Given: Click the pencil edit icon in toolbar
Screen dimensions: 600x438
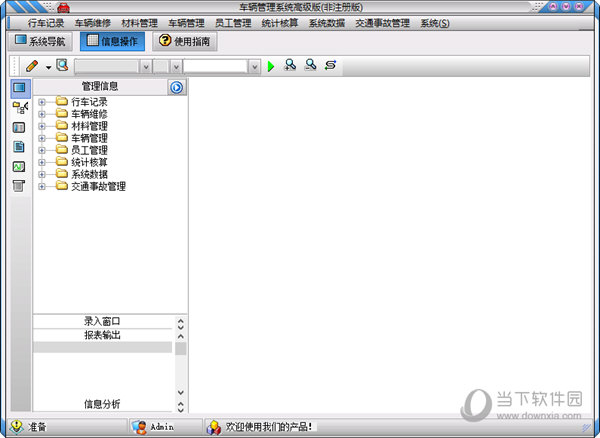Looking at the screenshot, I should pyautogui.click(x=32, y=66).
